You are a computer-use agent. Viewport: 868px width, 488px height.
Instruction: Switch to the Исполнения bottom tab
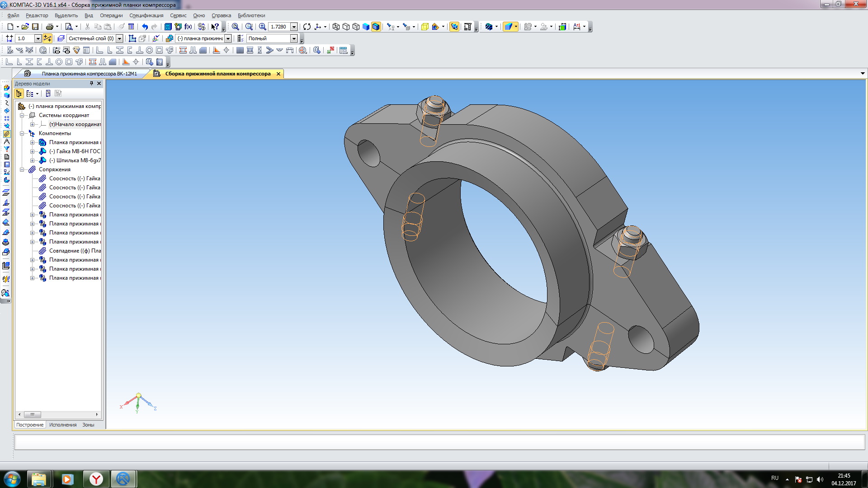[x=63, y=425]
